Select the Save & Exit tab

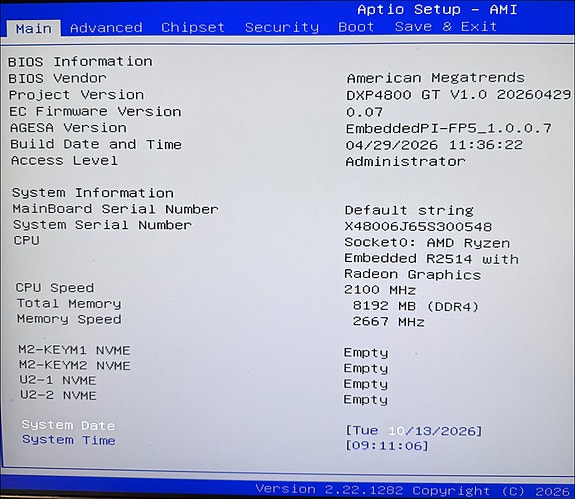pos(446,26)
